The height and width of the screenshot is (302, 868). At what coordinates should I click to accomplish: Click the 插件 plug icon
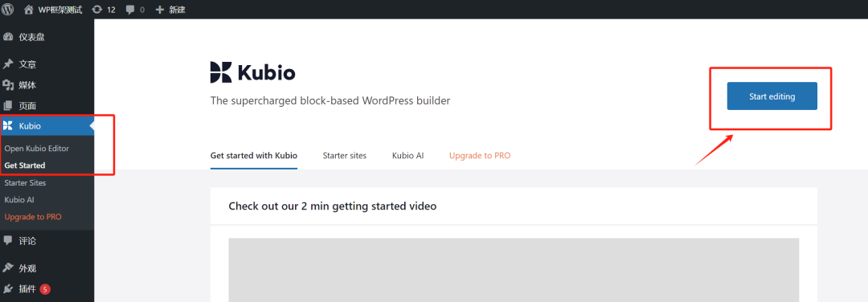[x=8, y=288]
